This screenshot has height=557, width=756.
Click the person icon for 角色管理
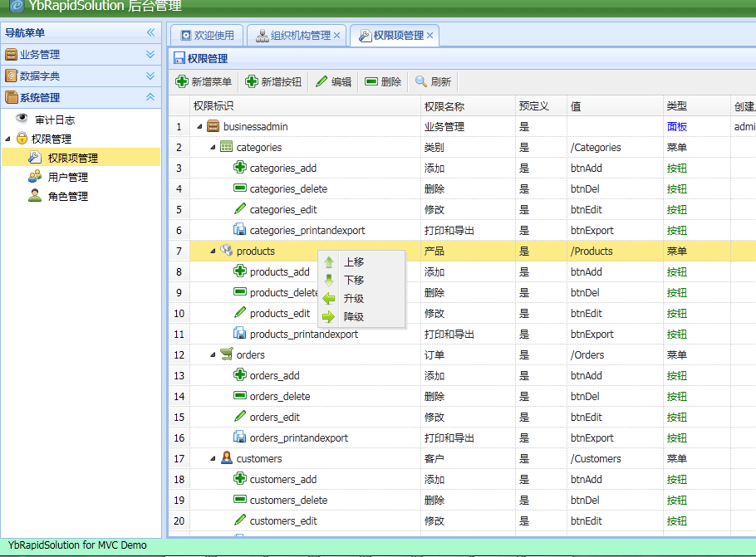click(x=35, y=196)
